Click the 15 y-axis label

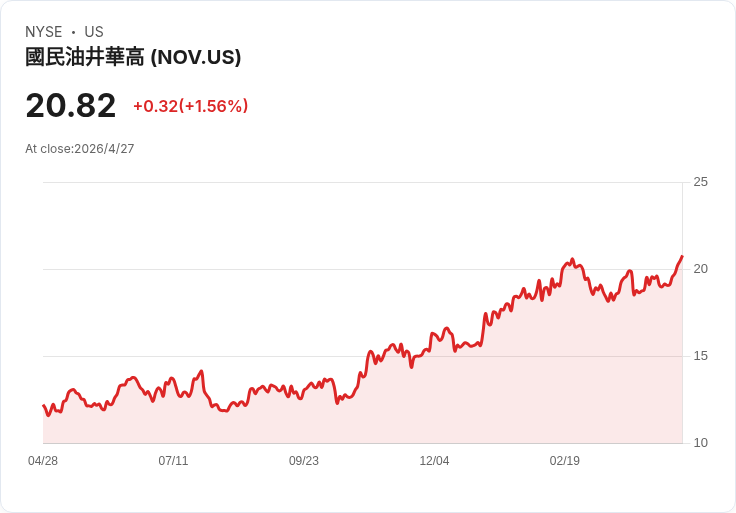tap(700, 356)
